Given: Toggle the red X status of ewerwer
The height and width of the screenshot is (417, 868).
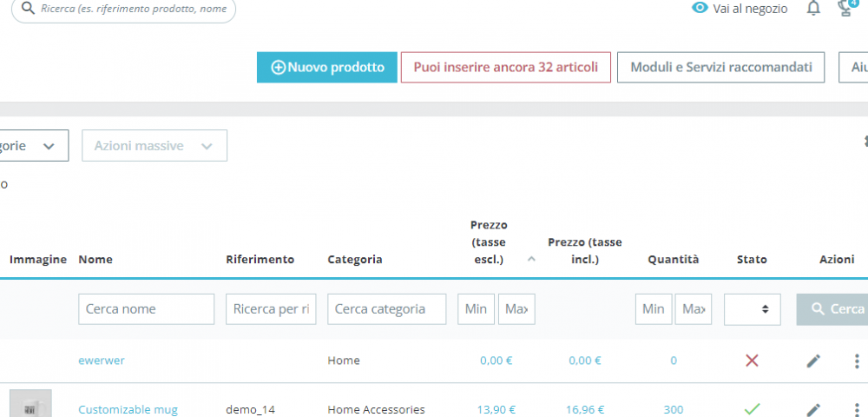Looking at the screenshot, I should 752,361.
